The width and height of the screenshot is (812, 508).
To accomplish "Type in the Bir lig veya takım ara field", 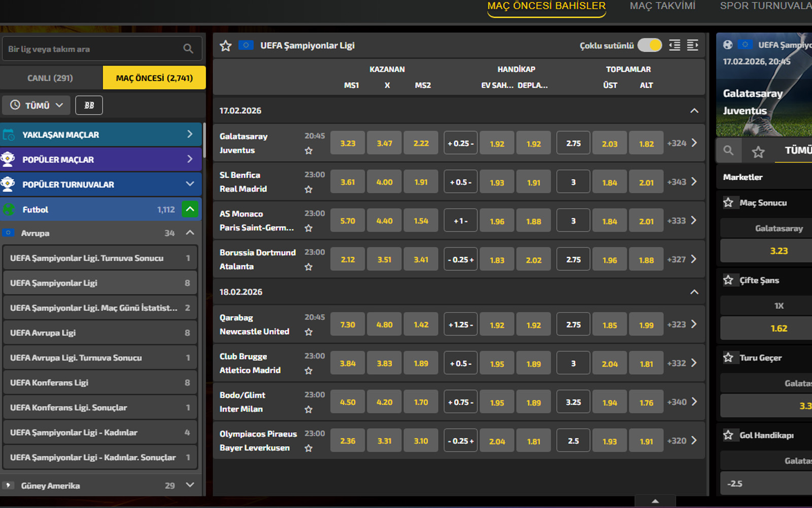I will 91,49.
